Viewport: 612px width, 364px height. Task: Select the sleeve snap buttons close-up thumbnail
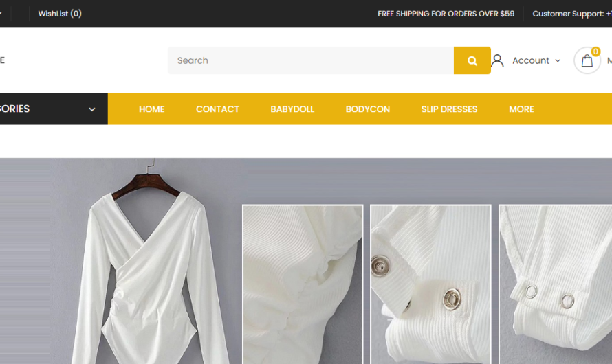pyautogui.click(x=430, y=284)
